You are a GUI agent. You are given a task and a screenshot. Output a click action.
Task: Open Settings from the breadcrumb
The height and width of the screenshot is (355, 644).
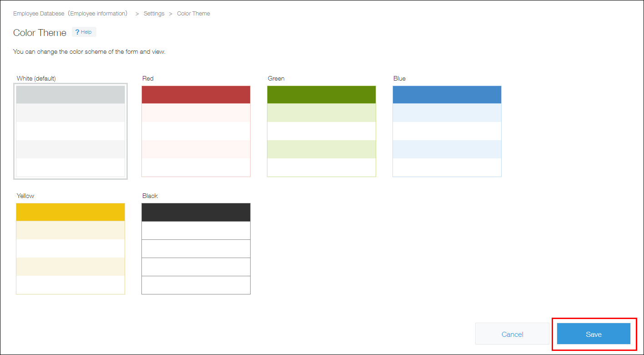pyautogui.click(x=154, y=13)
